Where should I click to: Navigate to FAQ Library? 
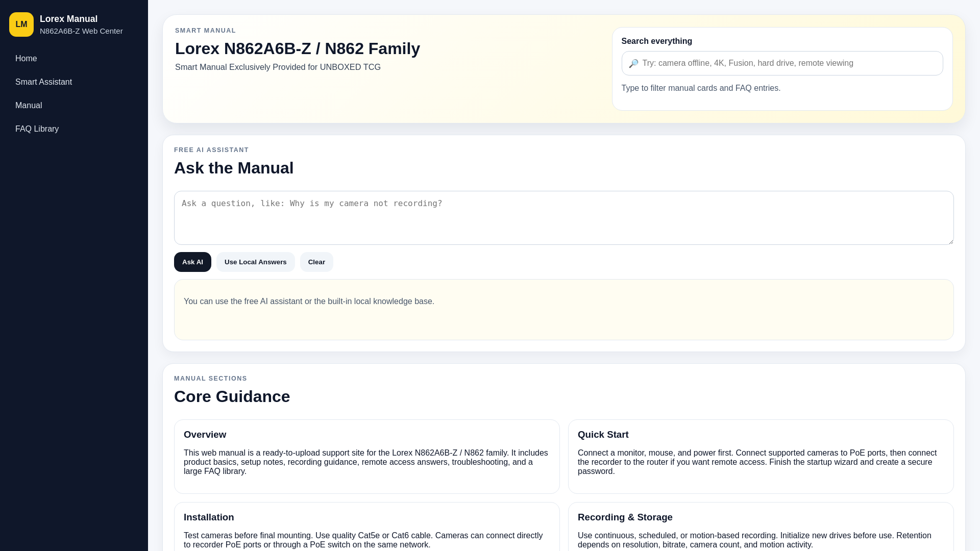point(74,129)
